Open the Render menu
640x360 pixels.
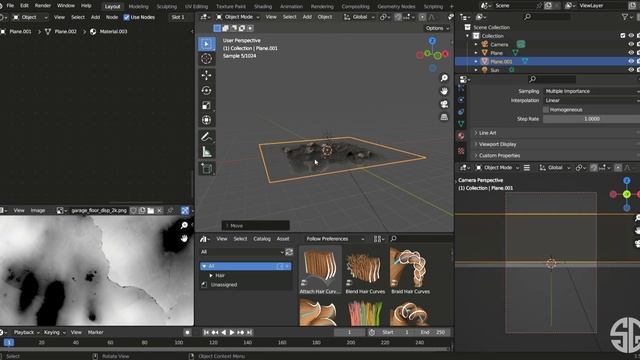tap(43, 6)
